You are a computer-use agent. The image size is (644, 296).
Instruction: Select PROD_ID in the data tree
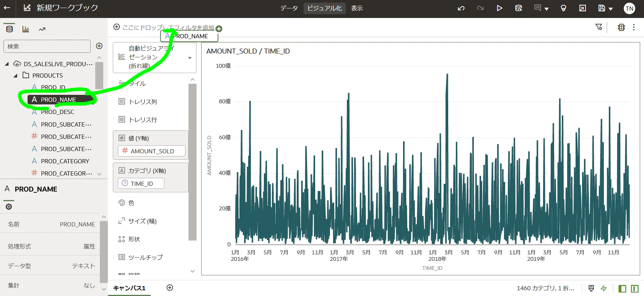53,87
